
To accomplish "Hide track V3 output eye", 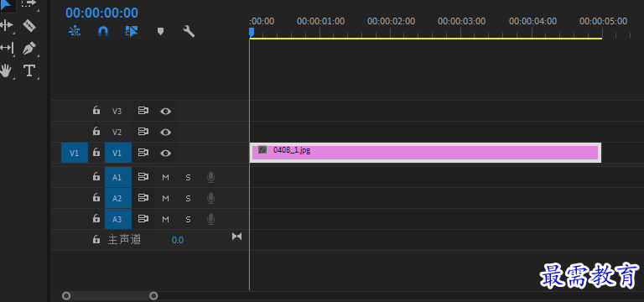I will pyautogui.click(x=165, y=111).
